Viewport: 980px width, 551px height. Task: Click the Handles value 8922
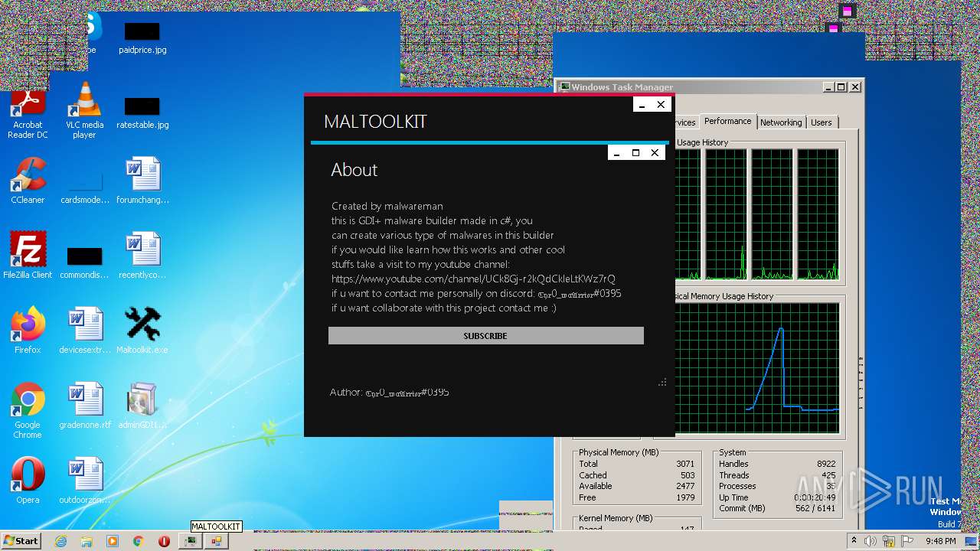(826, 464)
